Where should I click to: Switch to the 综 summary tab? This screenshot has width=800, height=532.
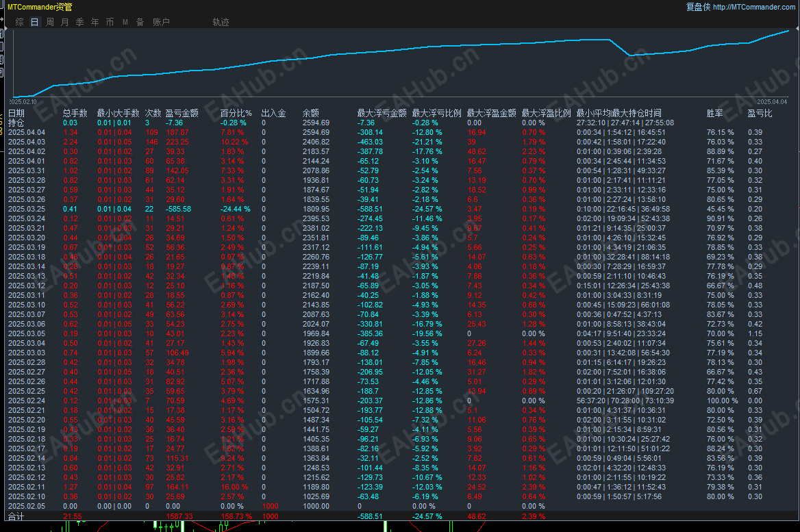(19, 22)
